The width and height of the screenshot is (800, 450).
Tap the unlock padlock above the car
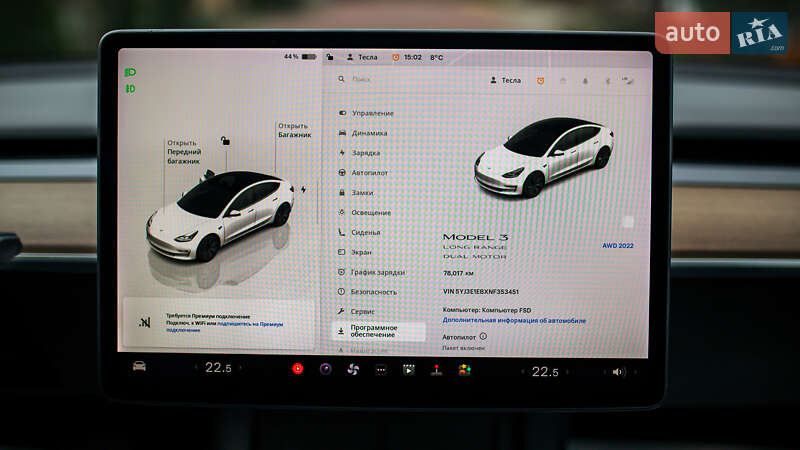coord(225,140)
